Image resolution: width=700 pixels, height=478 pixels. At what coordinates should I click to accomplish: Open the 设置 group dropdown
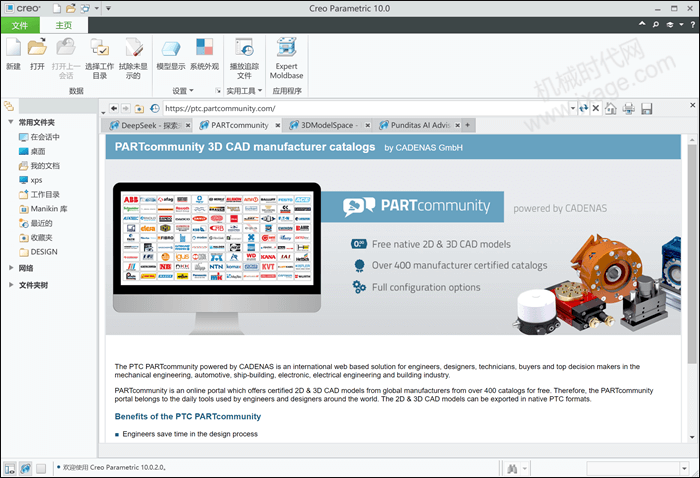click(183, 91)
